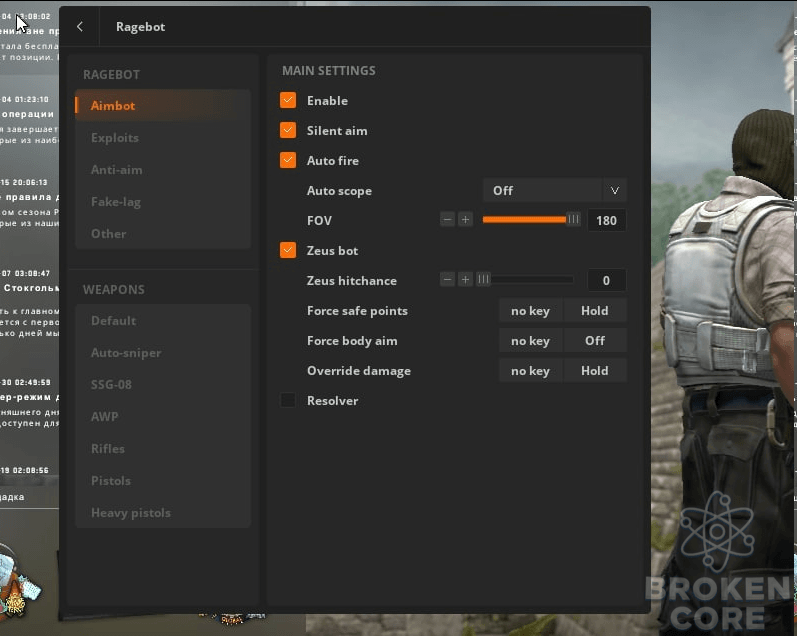
Task: Open the Fake-lag section
Action: pyautogui.click(x=163, y=202)
